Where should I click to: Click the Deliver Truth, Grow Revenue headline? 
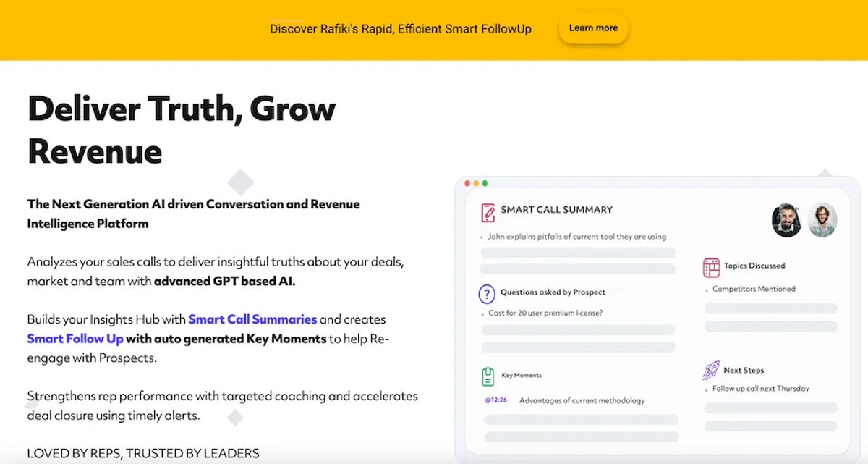click(182, 130)
